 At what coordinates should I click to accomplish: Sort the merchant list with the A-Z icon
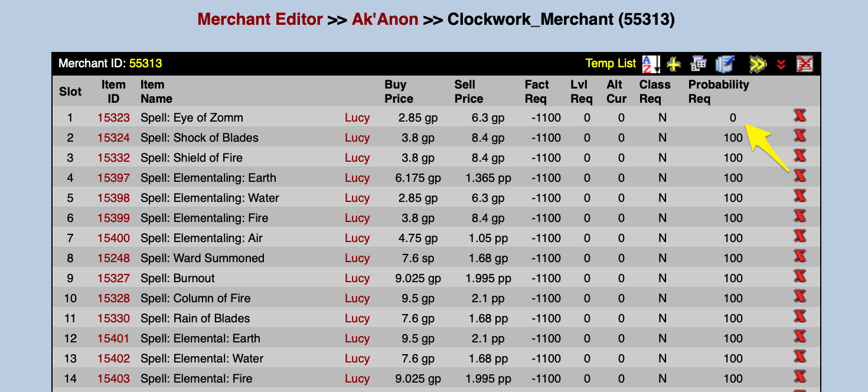pyautogui.click(x=651, y=64)
